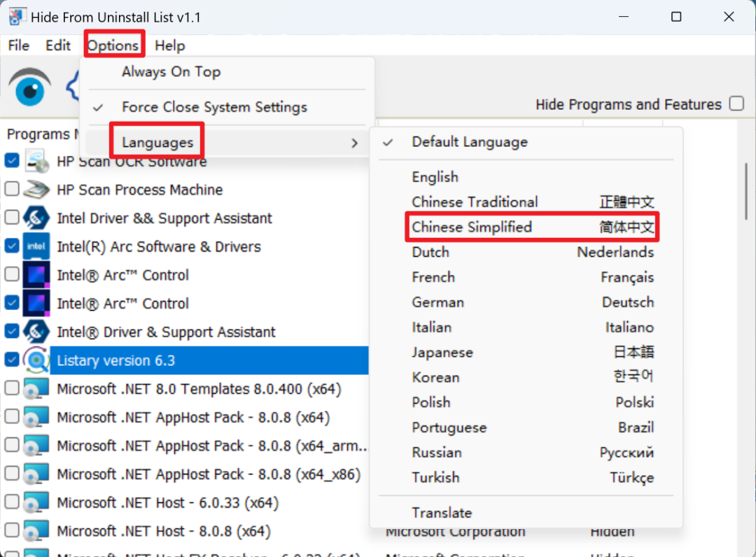Maximize the Hide From Uninstall List window
756x557 pixels.
tap(676, 17)
